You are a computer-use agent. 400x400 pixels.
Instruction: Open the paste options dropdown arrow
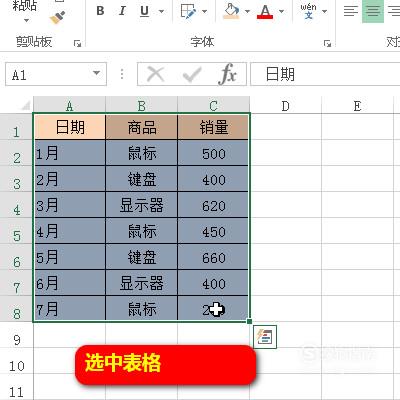click(26, 20)
